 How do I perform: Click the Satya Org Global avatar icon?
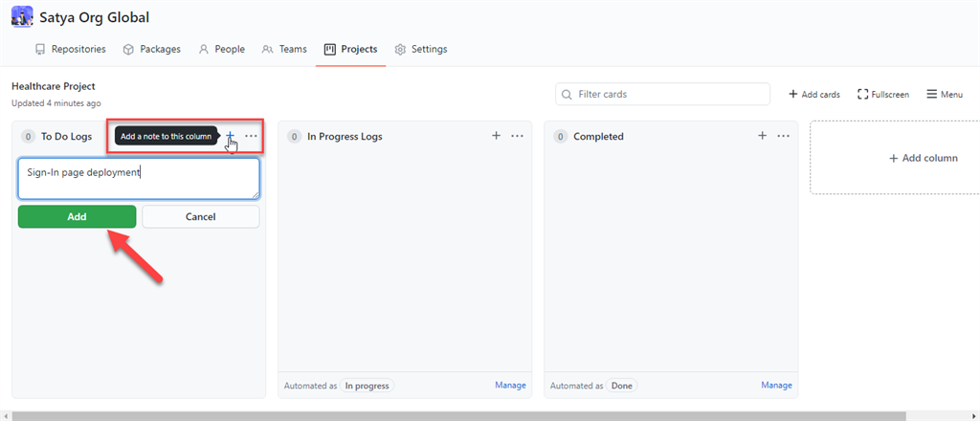[23, 17]
